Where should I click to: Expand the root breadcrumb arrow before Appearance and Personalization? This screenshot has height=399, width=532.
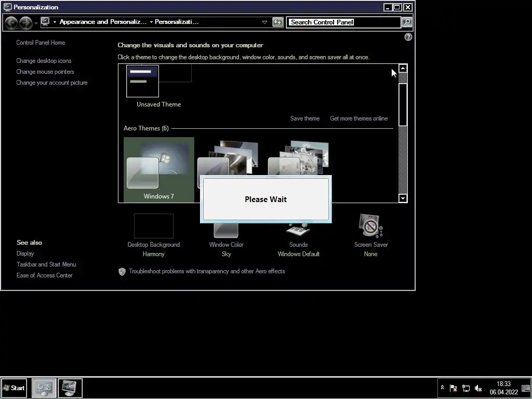55,22
